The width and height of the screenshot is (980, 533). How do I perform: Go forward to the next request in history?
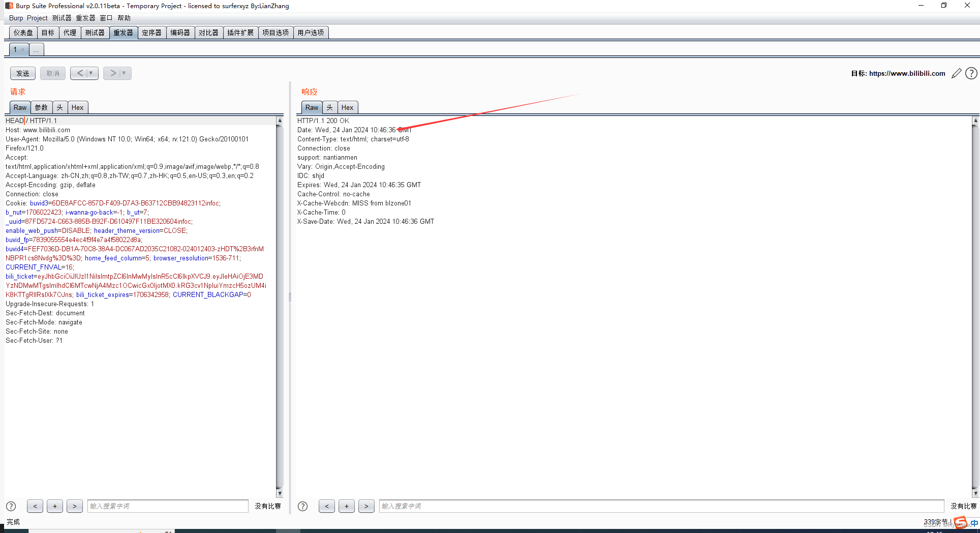[x=113, y=73]
